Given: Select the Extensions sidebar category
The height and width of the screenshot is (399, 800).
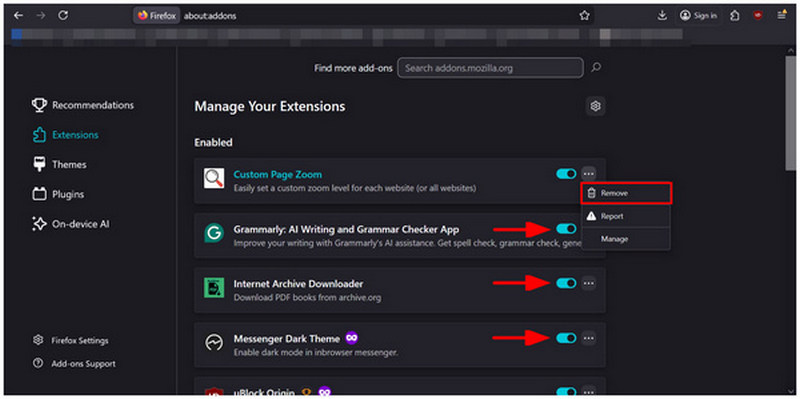Looking at the screenshot, I should 65,135.
